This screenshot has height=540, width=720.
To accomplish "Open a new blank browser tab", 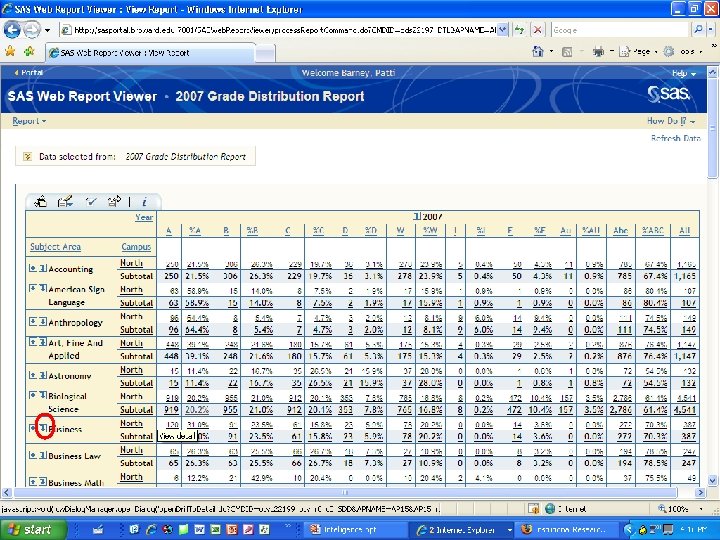I will 265,53.
